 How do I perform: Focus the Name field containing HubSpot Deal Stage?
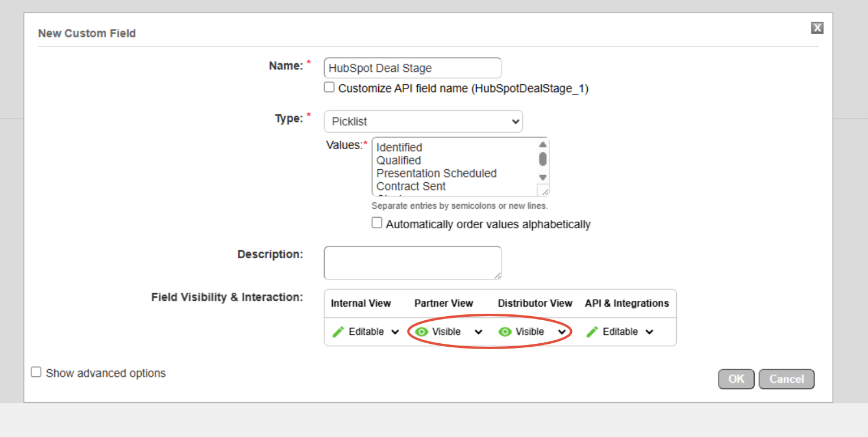click(x=412, y=68)
